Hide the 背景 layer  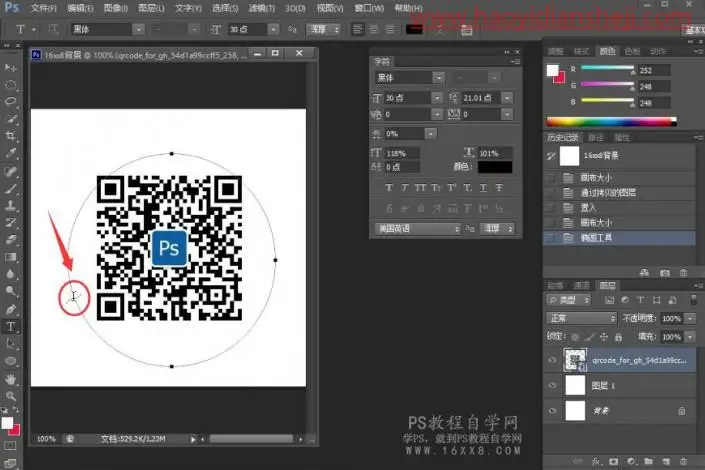[553, 411]
